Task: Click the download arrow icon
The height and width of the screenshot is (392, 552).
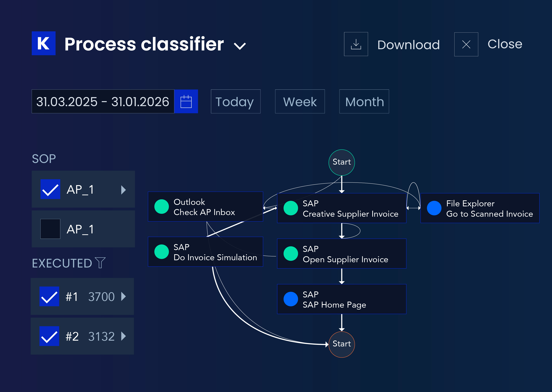Action: click(x=356, y=44)
